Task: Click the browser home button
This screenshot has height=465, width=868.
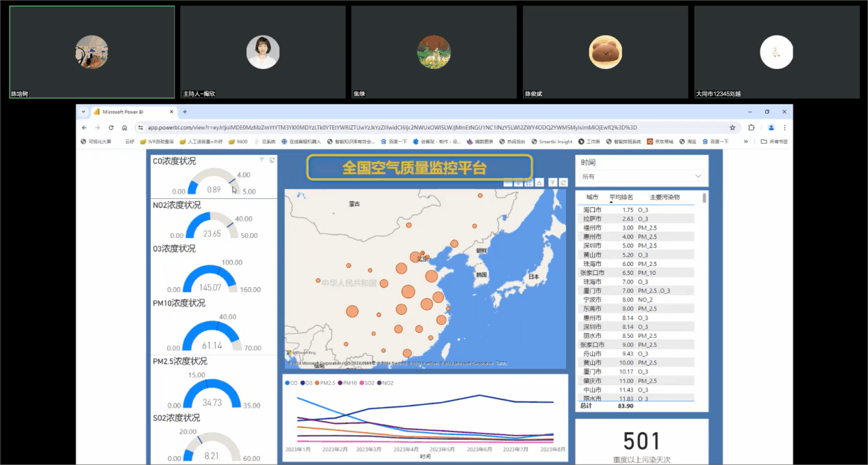Action: (124, 127)
